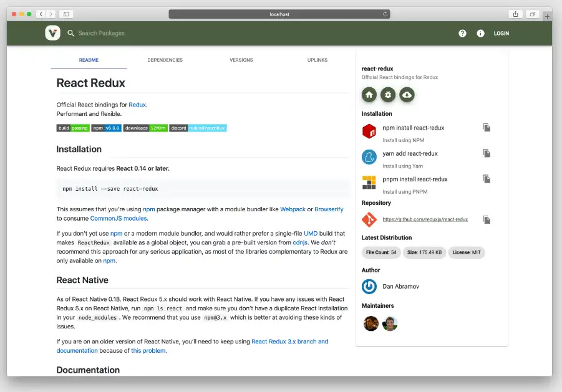Switch to the README tab
This screenshot has height=392, width=562.
(x=89, y=60)
